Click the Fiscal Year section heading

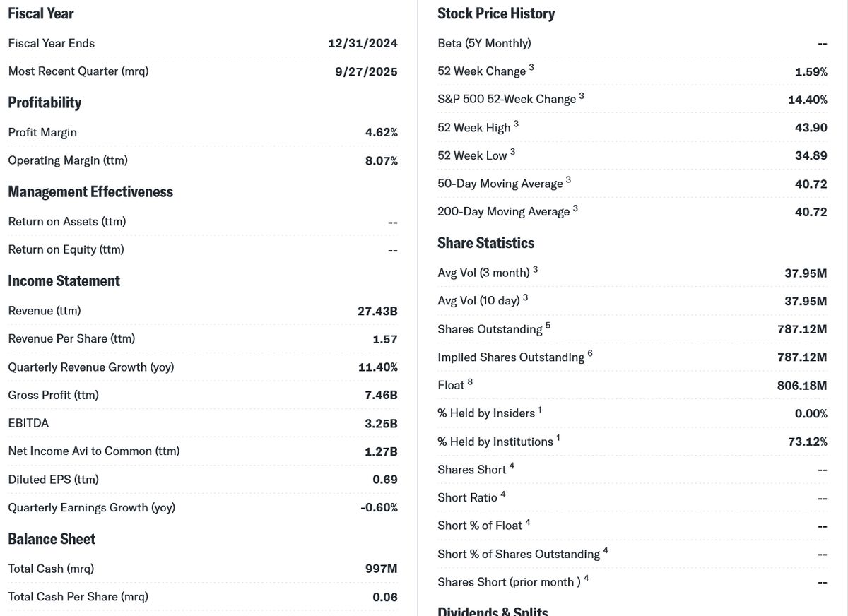click(x=41, y=13)
